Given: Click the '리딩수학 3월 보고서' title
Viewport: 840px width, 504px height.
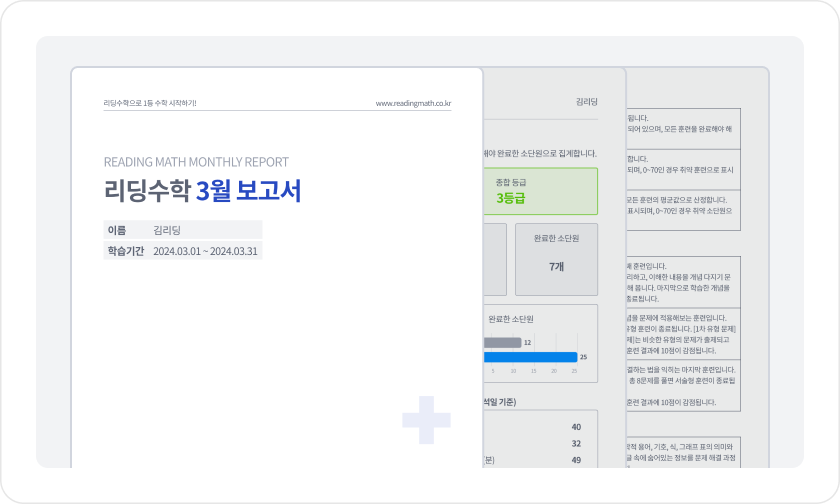Looking at the screenshot, I should pos(202,191).
